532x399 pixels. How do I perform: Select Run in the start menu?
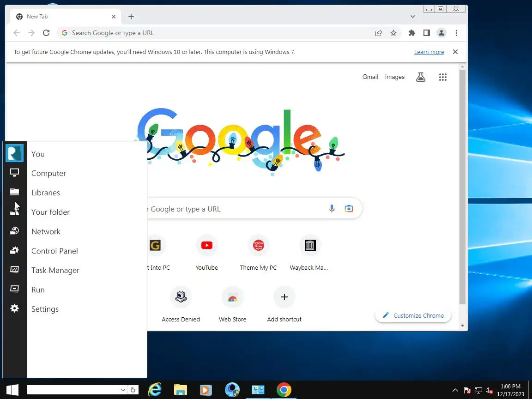38,290
